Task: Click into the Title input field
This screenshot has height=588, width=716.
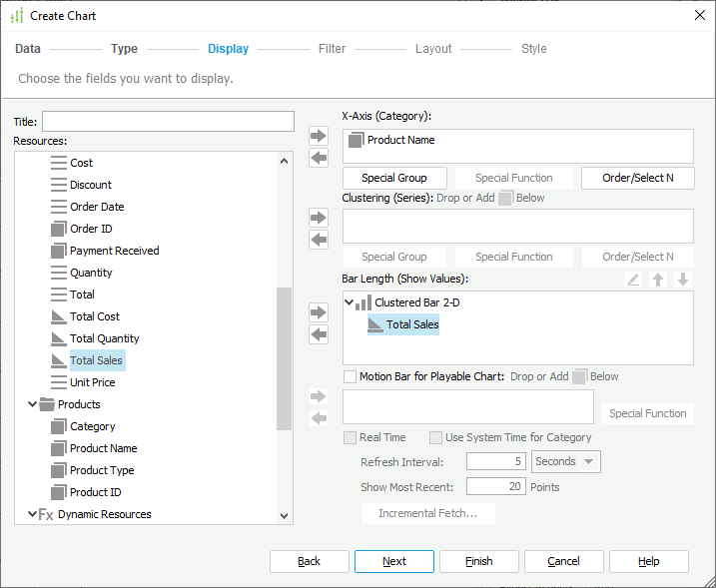Action: point(168,122)
